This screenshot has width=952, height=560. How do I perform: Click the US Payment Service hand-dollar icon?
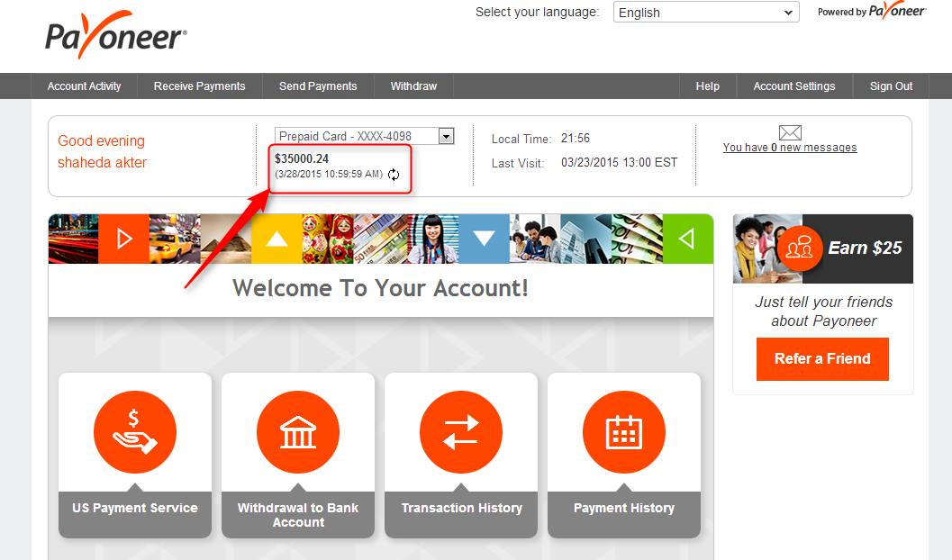click(x=135, y=432)
